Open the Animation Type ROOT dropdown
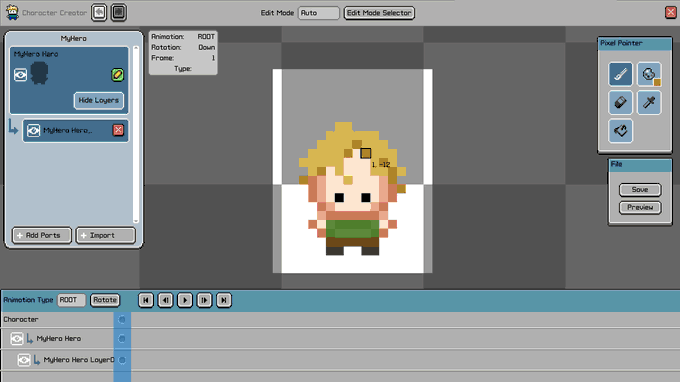Viewport: 680px width, 382px height. 71,300
